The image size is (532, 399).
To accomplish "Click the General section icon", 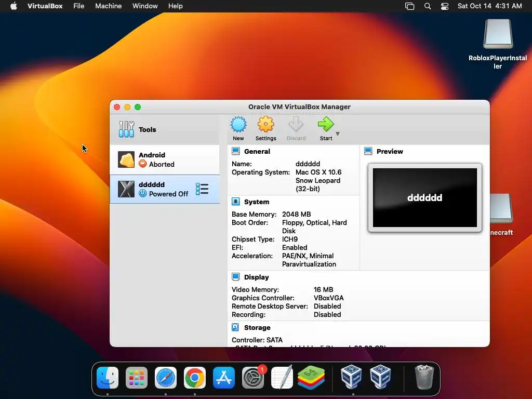I will tap(235, 151).
